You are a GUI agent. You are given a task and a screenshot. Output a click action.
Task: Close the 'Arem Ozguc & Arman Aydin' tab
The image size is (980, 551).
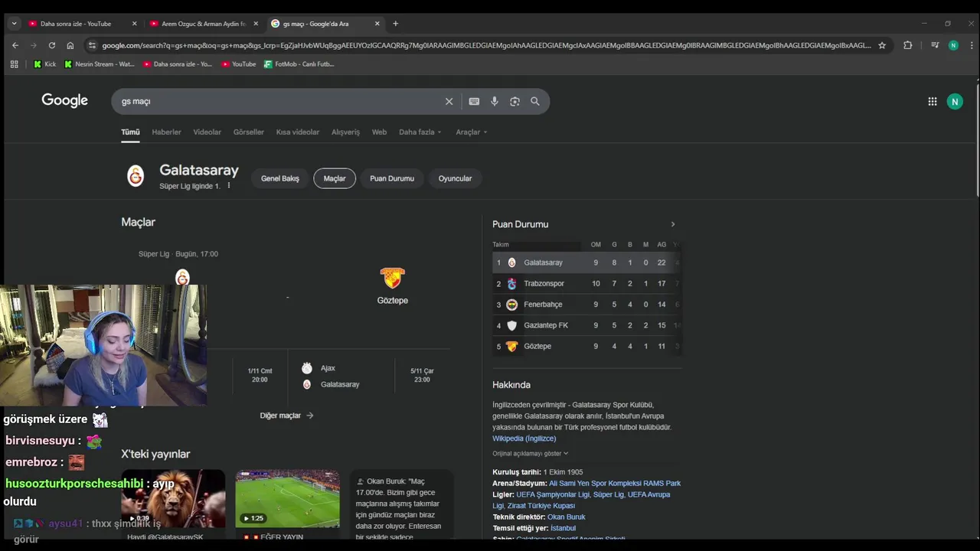click(256, 24)
